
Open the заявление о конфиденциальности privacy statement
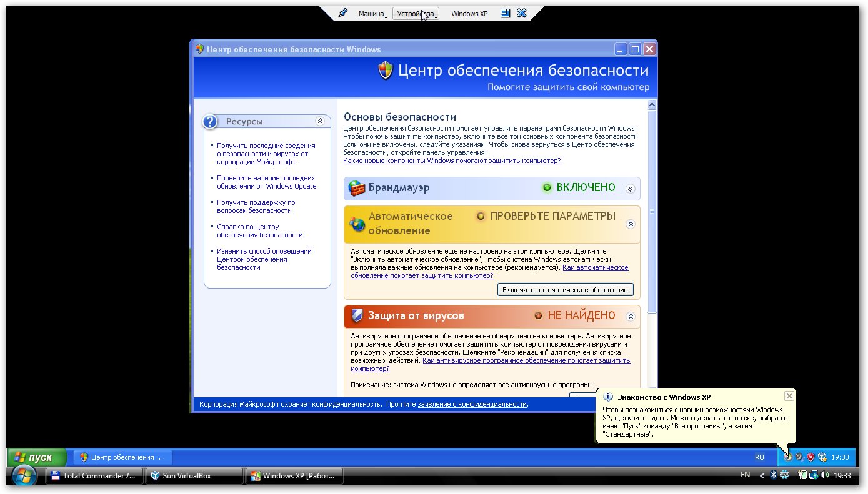pyautogui.click(x=472, y=404)
